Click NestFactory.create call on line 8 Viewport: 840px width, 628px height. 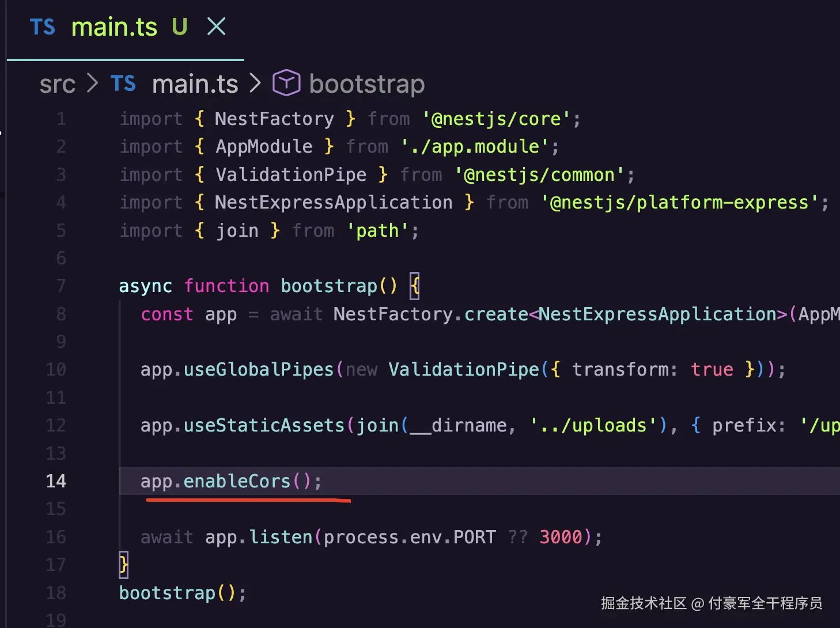pos(430,314)
